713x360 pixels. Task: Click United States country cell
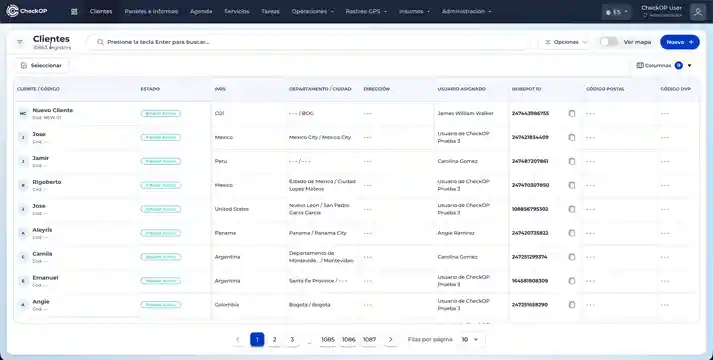point(232,209)
